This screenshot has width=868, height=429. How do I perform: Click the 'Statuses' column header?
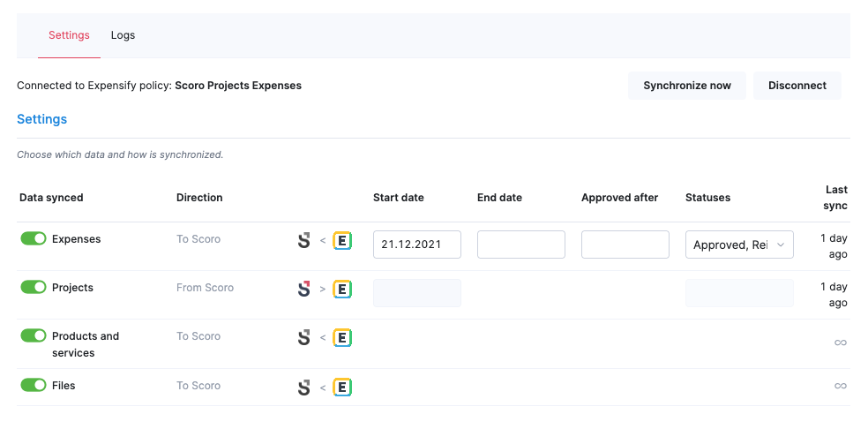coord(707,198)
